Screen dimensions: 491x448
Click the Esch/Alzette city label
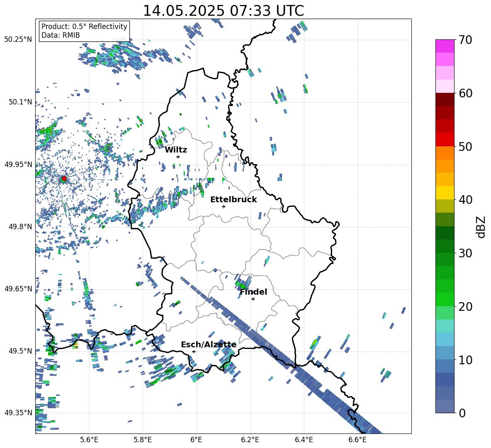209,344
